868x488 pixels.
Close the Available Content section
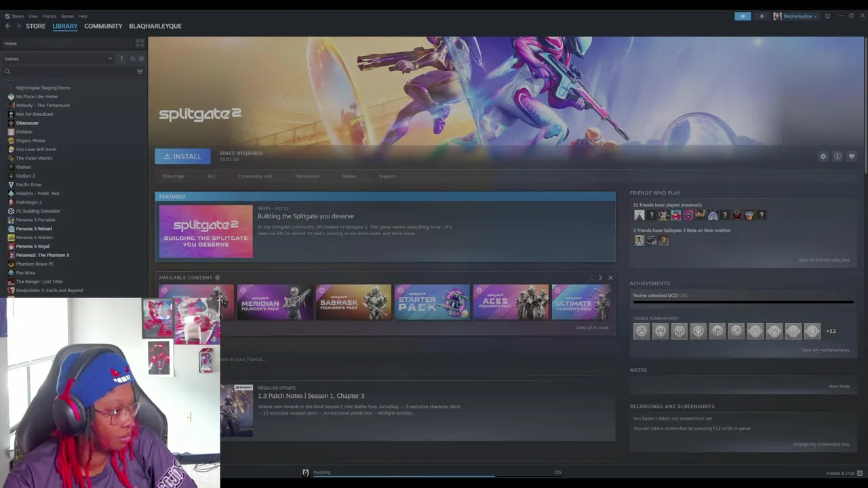pos(610,278)
